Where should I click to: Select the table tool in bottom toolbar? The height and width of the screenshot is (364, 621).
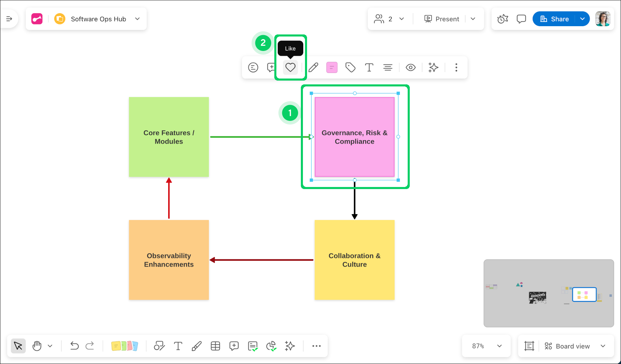pyautogui.click(x=215, y=346)
